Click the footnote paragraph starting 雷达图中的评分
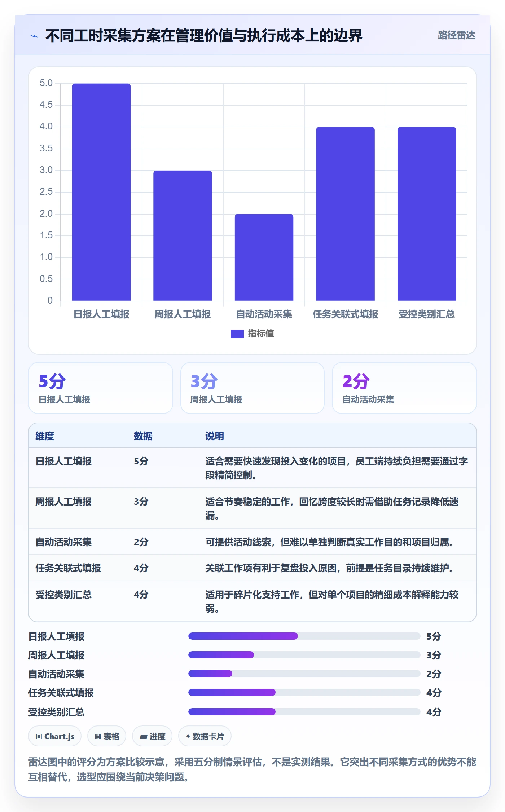Viewport: 505px width, 812px height. pyautogui.click(x=252, y=769)
